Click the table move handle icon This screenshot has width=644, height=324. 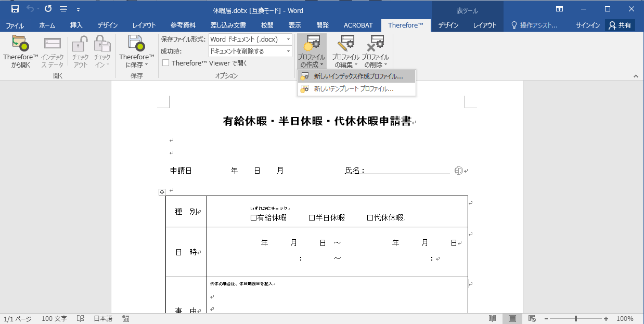click(162, 192)
